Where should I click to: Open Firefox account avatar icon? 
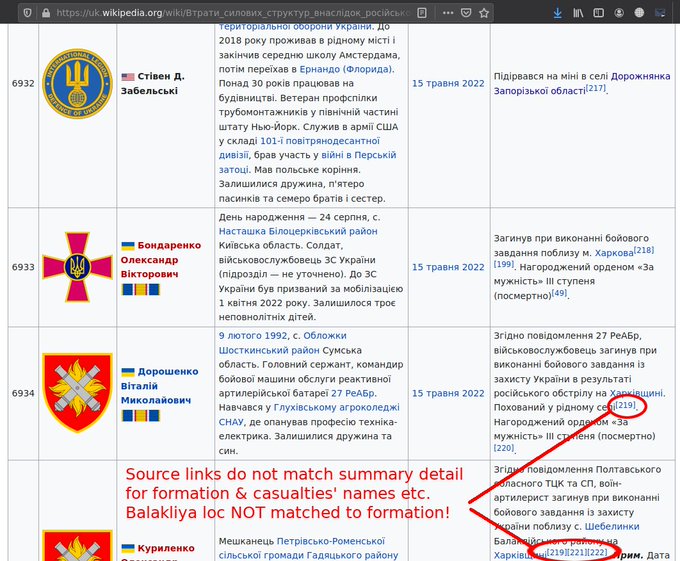(x=619, y=13)
